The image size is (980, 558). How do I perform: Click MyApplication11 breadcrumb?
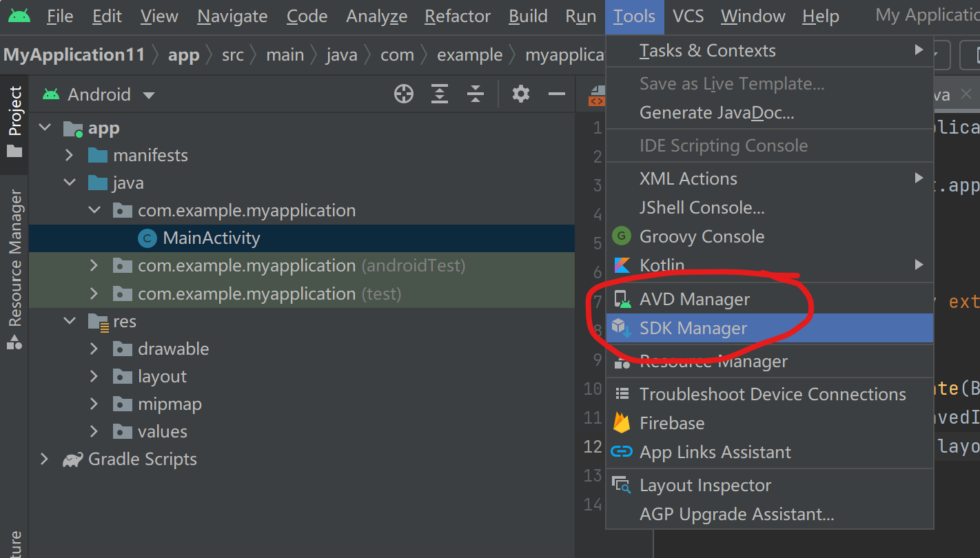click(x=74, y=55)
